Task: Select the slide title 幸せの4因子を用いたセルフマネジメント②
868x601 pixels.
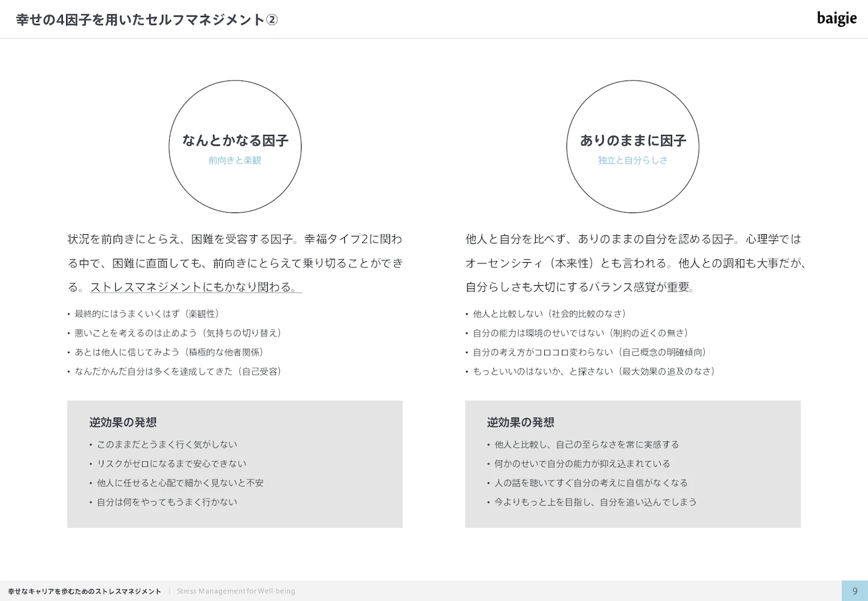Action: [x=147, y=20]
